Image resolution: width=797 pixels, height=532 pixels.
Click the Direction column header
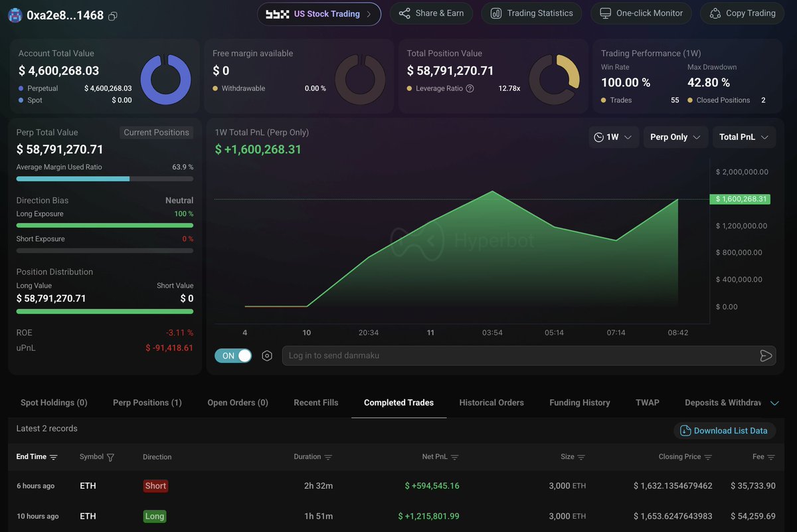click(157, 457)
